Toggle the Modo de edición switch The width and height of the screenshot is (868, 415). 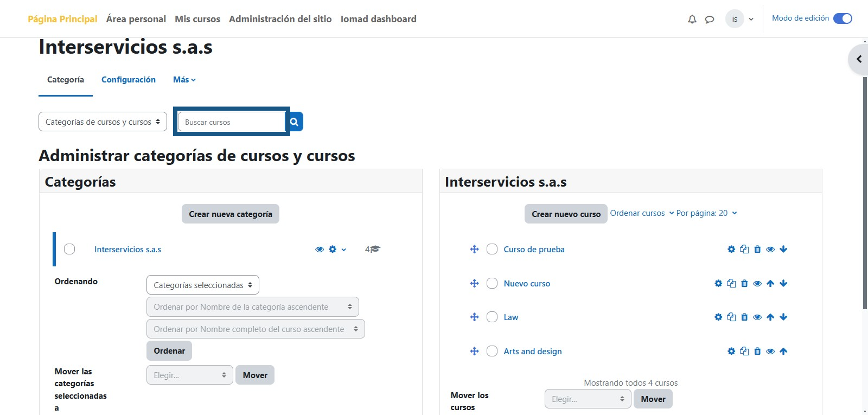pyautogui.click(x=843, y=18)
